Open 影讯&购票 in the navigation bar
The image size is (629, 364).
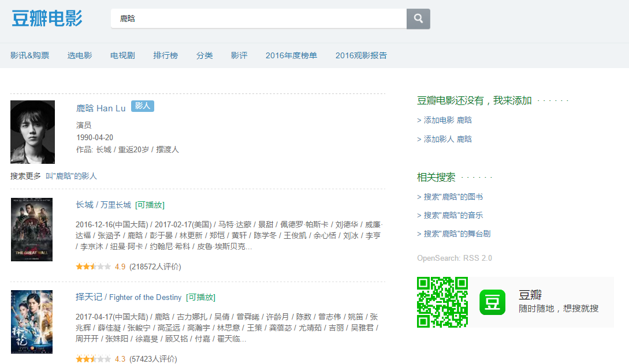29,55
